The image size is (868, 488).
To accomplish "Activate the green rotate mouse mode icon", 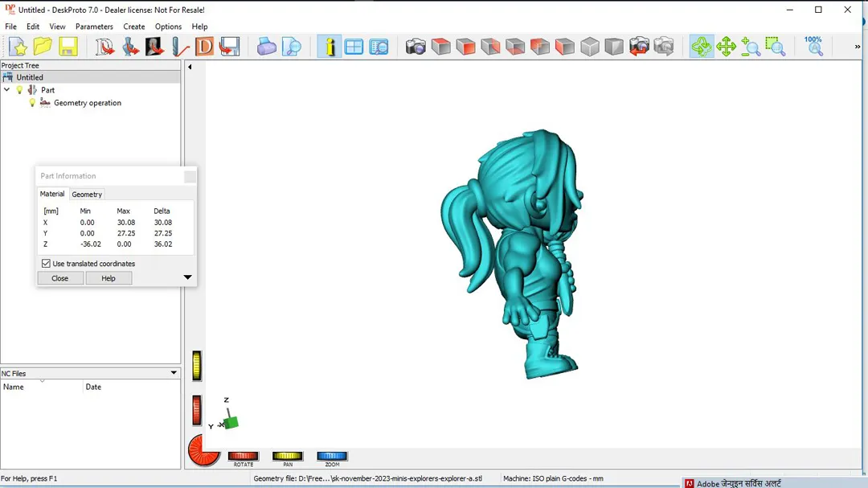I will (x=702, y=47).
